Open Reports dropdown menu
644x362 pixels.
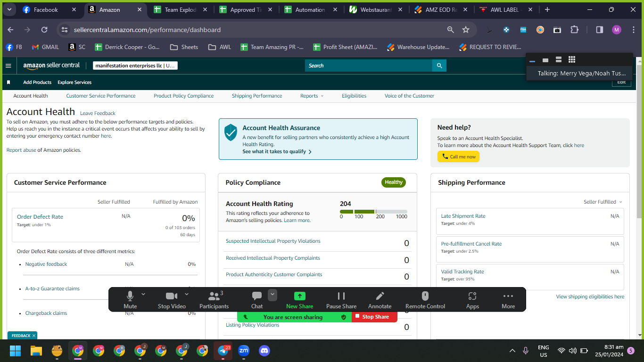coord(312,96)
